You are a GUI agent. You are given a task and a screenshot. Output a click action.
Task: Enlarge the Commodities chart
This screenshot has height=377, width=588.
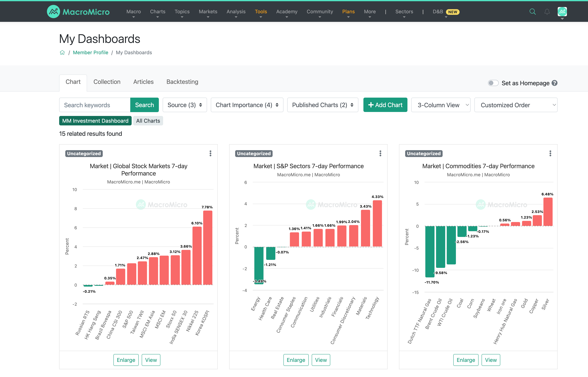(x=466, y=360)
